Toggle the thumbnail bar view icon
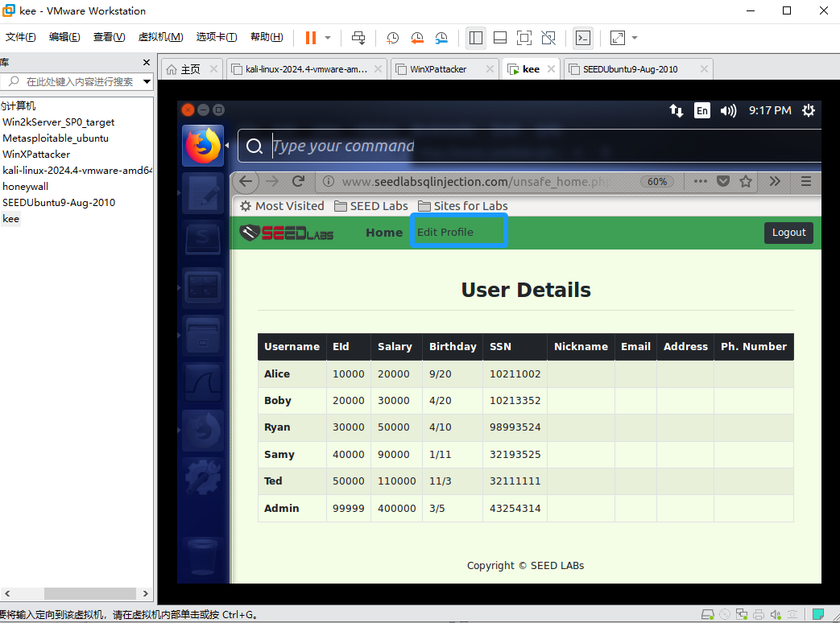Image resolution: width=840 pixels, height=623 pixels. click(x=500, y=38)
